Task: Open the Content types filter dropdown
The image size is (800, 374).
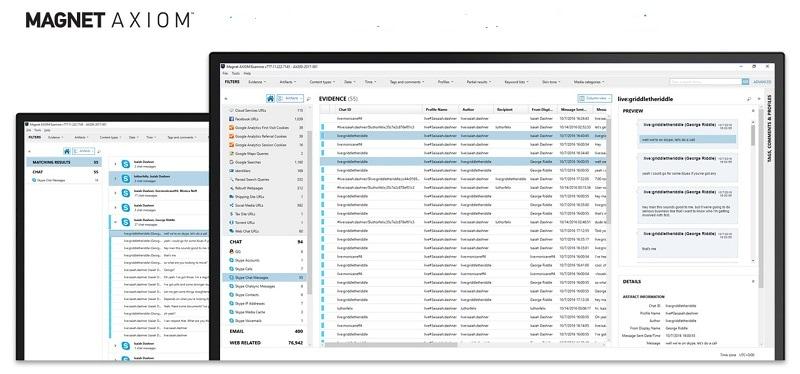Action: 322,82
